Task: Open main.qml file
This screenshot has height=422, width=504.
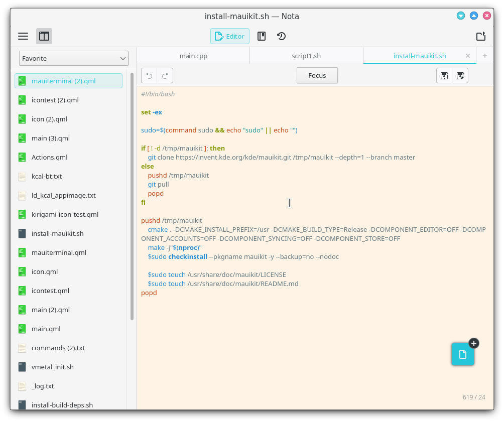Action: 68,329
